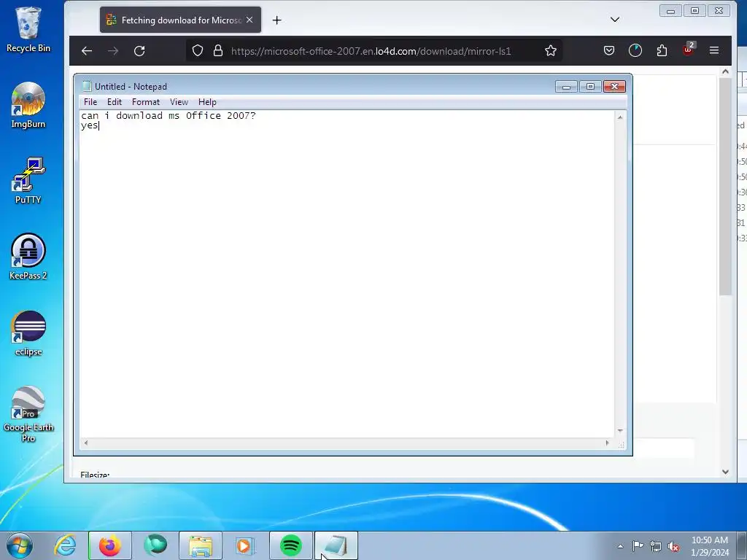Screen dimensions: 747x560
Task: Open Google Earth Pro shortcut
Action: [x=28, y=413]
